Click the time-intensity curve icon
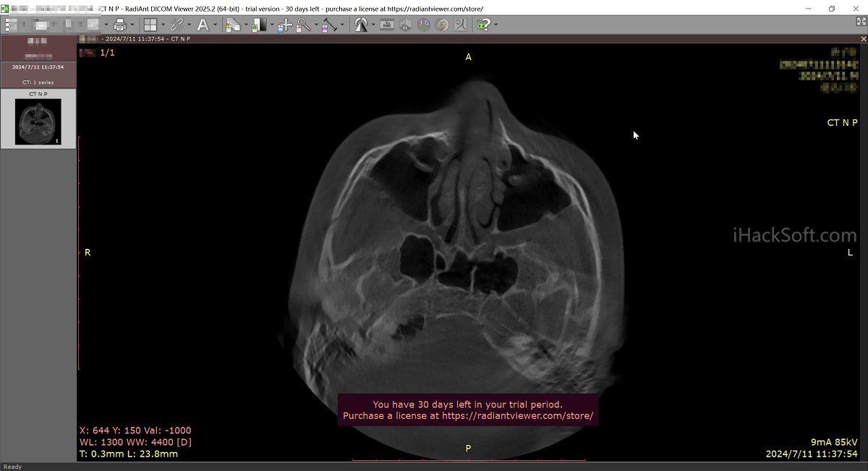This screenshot has width=868, height=471. (459, 25)
